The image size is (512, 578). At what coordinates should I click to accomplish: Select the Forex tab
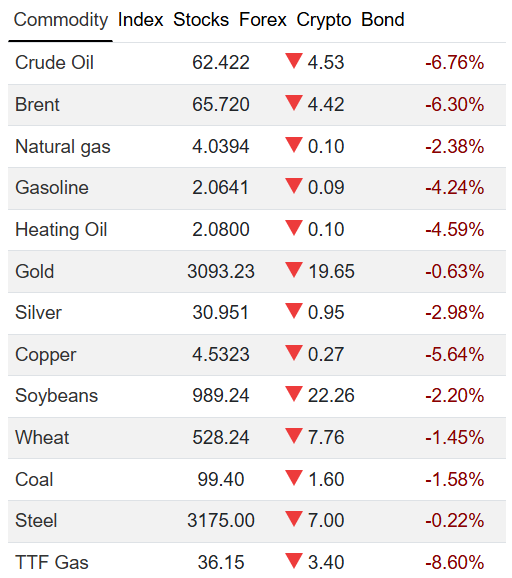263,20
